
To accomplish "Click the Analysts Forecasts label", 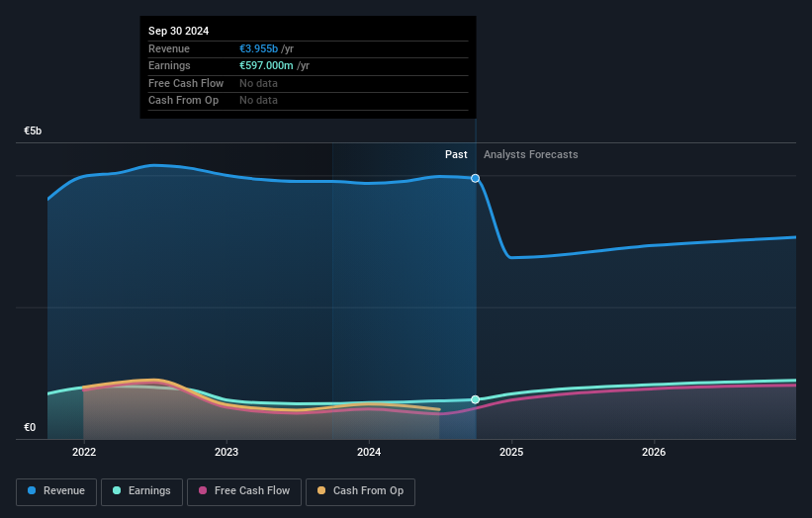I will [x=531, y=155].
